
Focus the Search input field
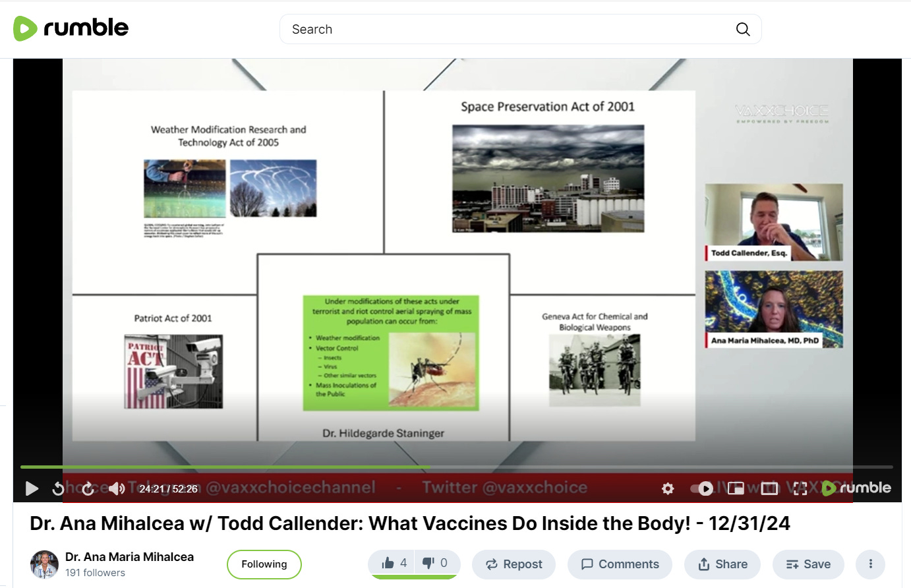click(x=521, y=29)
